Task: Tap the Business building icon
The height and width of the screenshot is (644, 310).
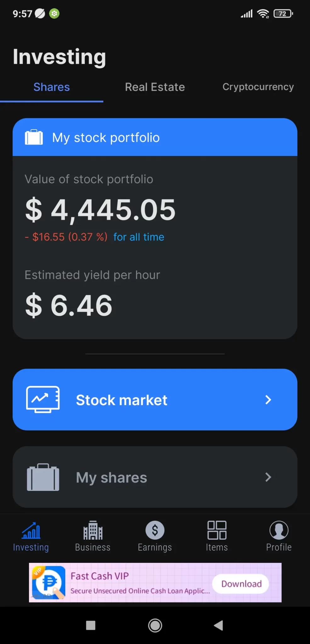Action: [93, 530]
